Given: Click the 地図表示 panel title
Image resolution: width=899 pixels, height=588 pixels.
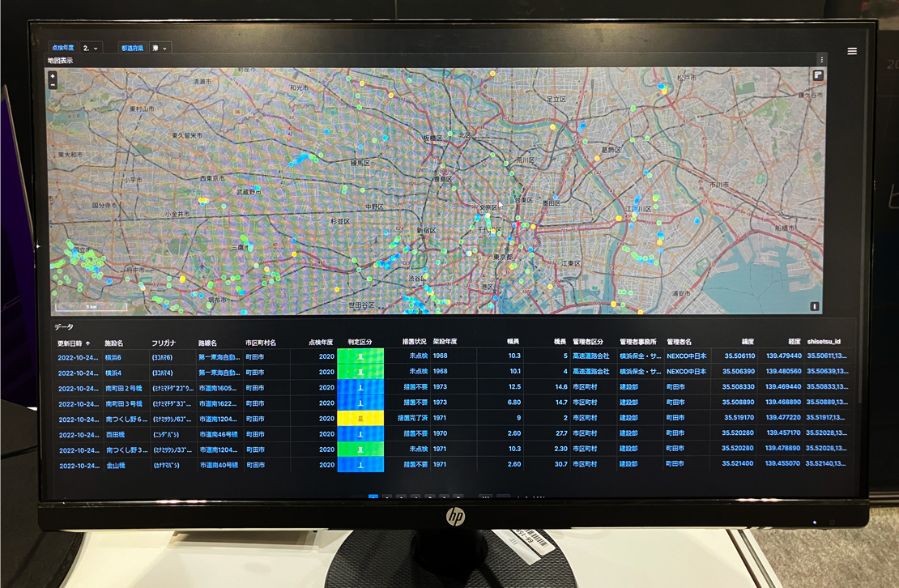Looking at the screenshot, I should 61,60.
